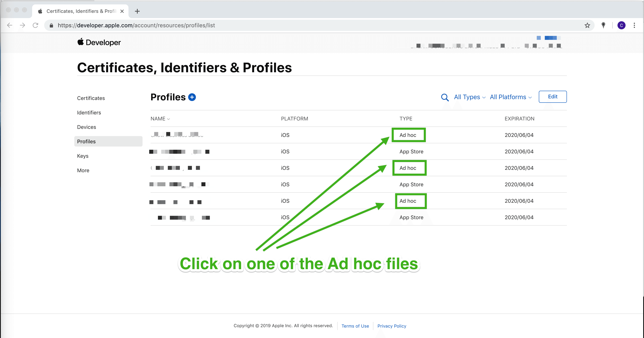Image resolution: width=644 pixels, height=338 pixels.
Task: Open the Terms of Use link
Action: (x=355, y=326)
